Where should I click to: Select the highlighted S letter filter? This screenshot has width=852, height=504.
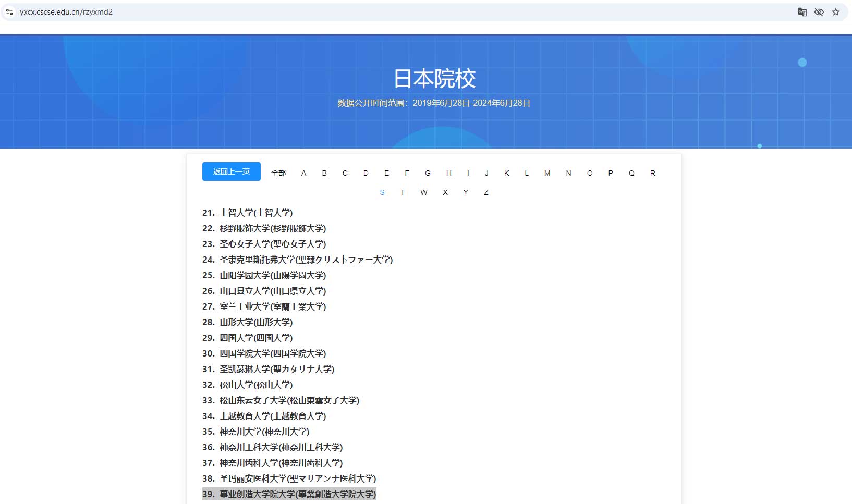pos(382,192)
